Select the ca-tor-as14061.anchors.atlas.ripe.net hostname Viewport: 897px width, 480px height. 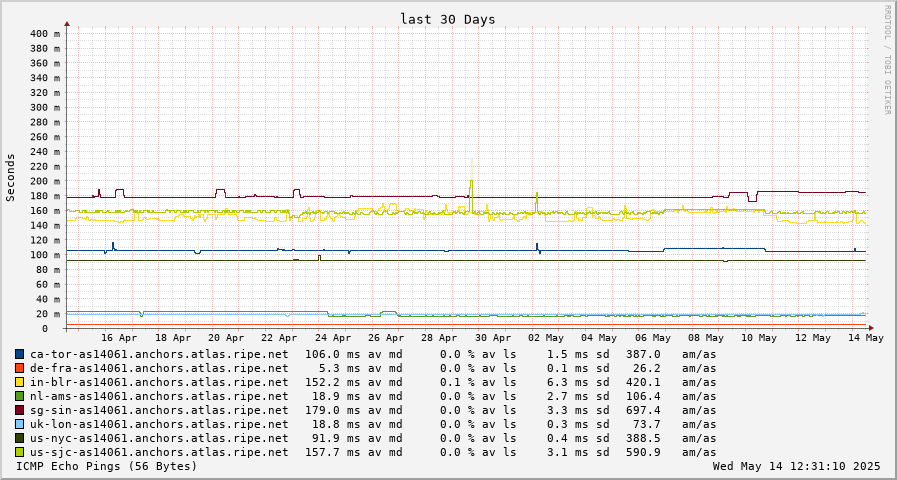[x=159, y=355]
